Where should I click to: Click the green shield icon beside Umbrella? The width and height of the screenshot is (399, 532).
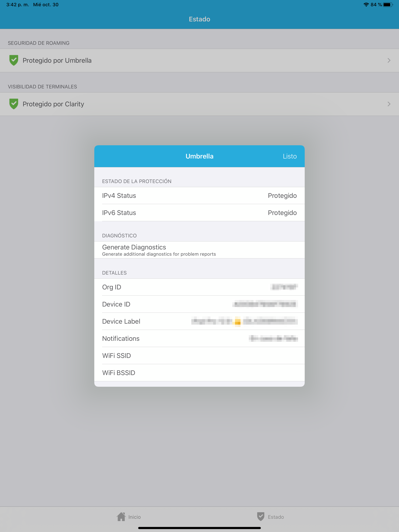[x=14, y=60]
